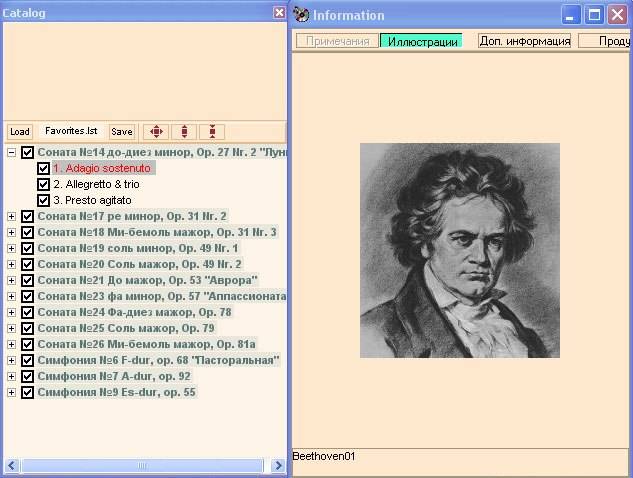633x478 pixels.
Task: Toggle checkbox for 2. Allegretto & trio
Action: point(43,184)
